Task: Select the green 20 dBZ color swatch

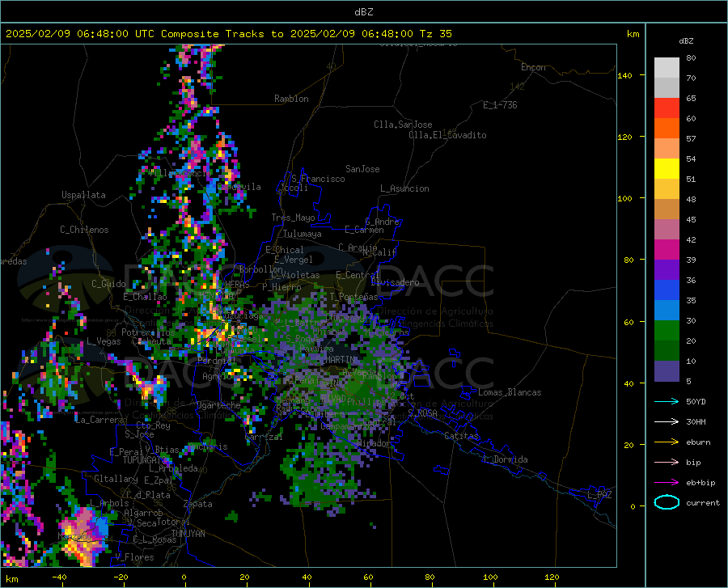Action: [x=667, y=331]
